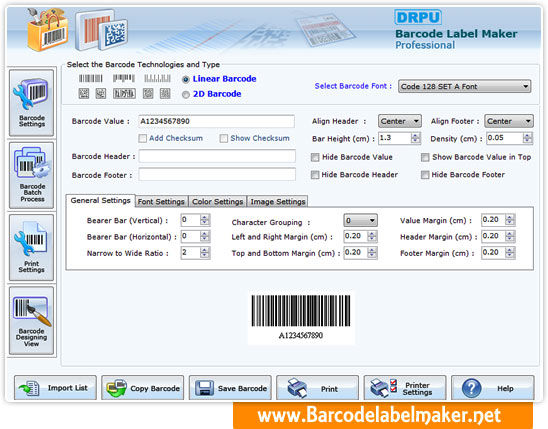Click the wide PDF-style 2D barcode sample icon

click(124, 93)
